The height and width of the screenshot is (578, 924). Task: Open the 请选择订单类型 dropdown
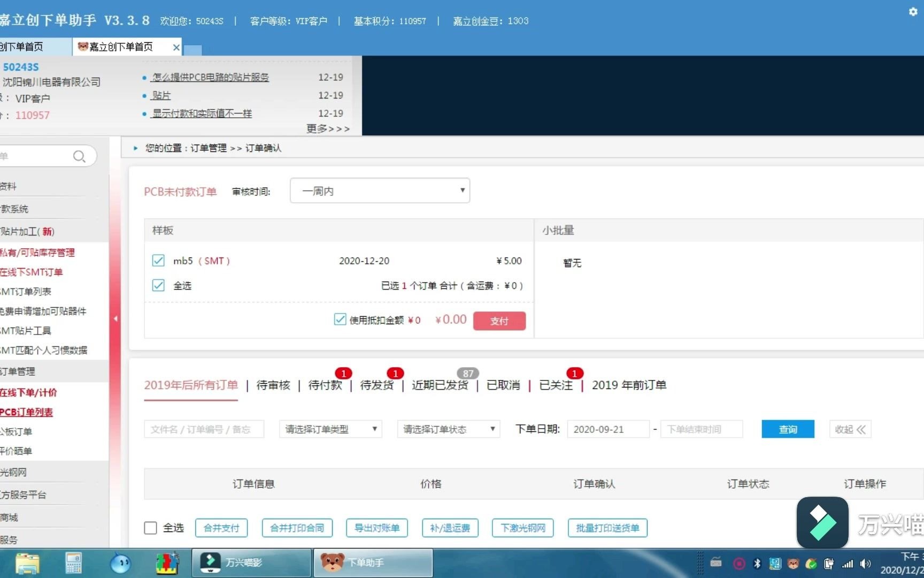click(330, 429)
